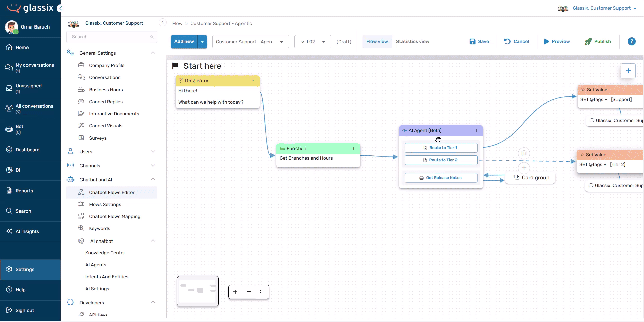
Task: Click the Get Release Notes button
Action: [x=441, y=178]
